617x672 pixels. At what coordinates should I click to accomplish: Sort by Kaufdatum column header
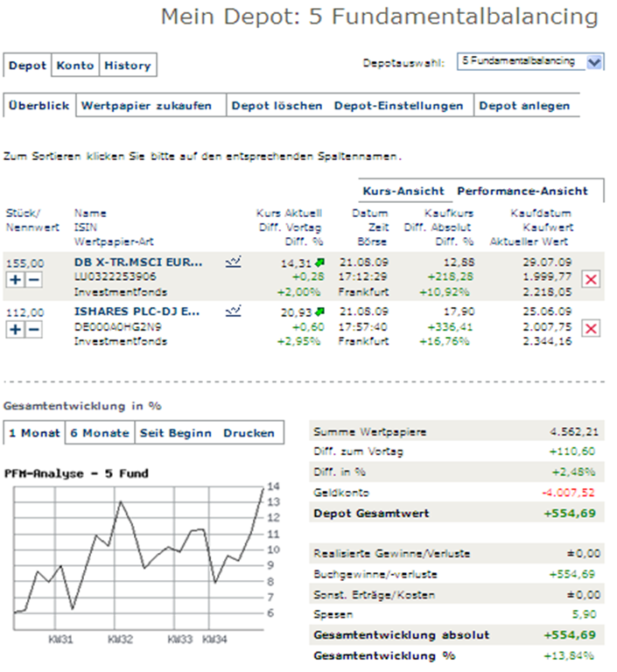coord(541,213)
